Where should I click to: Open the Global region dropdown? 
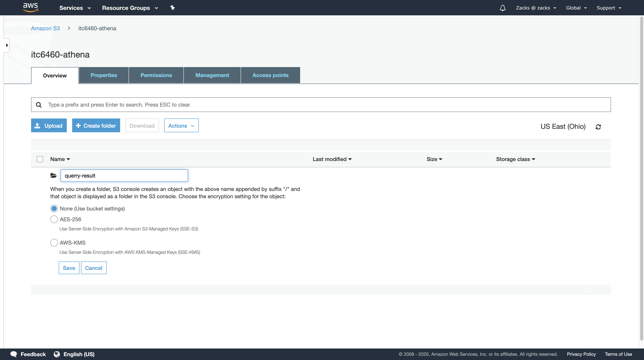[576, 8]
